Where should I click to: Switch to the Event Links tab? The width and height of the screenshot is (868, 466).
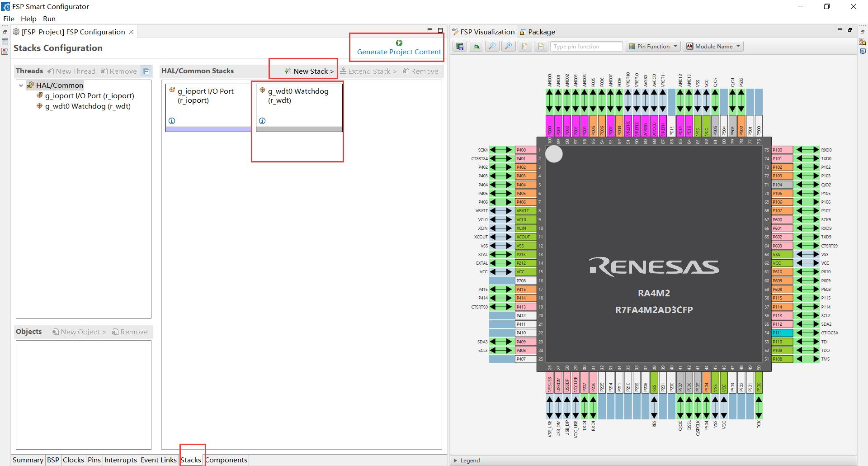tap(158, 460)
